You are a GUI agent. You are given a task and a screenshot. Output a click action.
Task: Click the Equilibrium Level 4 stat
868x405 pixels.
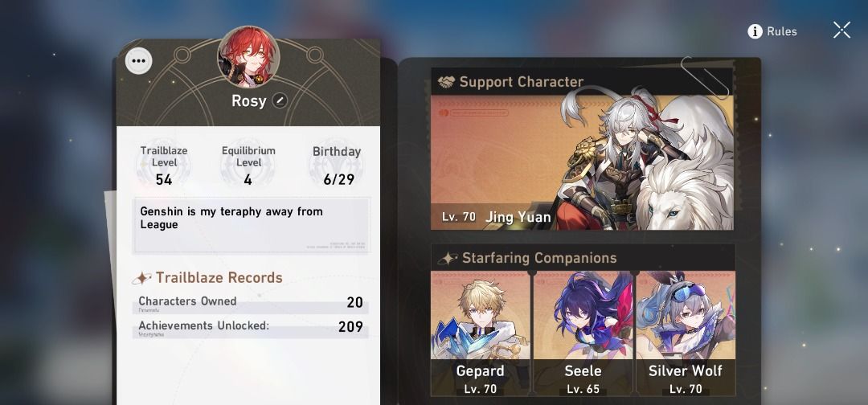pyautogui.click(x=248, y=166)
